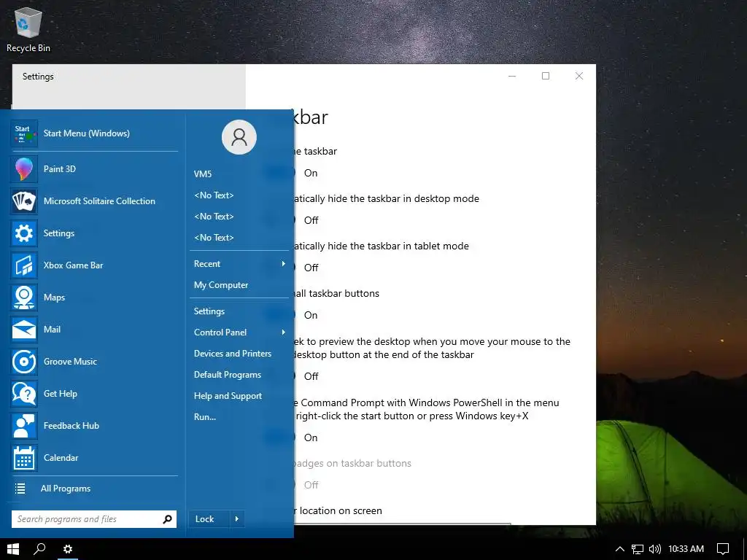
Task: Click the search magnifier in the search box
Action: pyautogui.click(x=167, y=519)
